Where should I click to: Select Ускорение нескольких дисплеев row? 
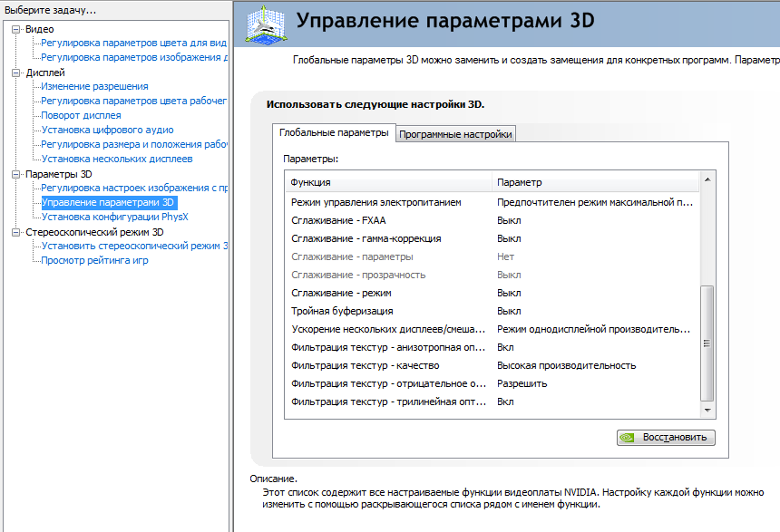(x=492, y=329)
